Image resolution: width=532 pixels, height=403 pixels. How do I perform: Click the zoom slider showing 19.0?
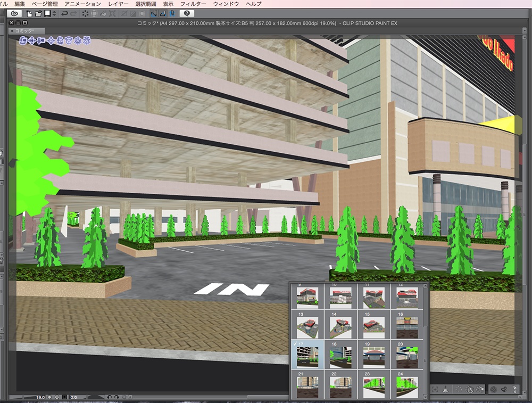(28, 397)
